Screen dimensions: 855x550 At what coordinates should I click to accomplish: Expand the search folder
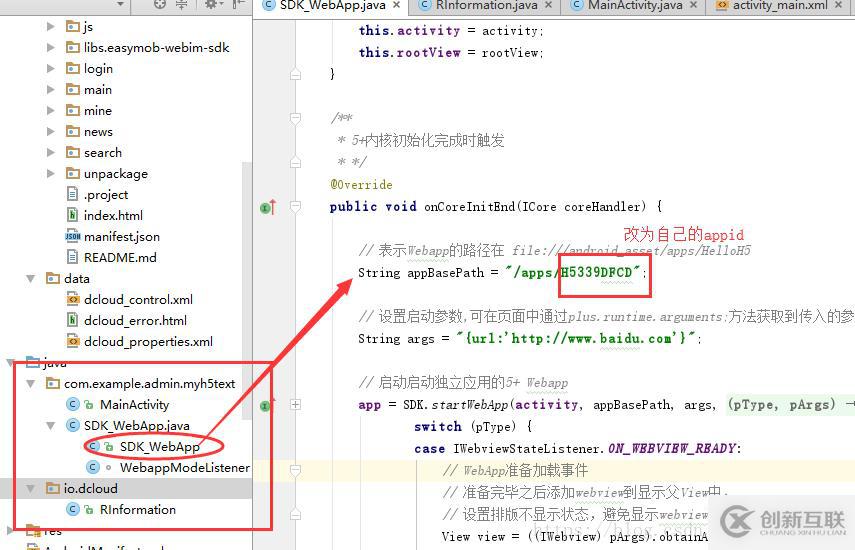point(51,152)
